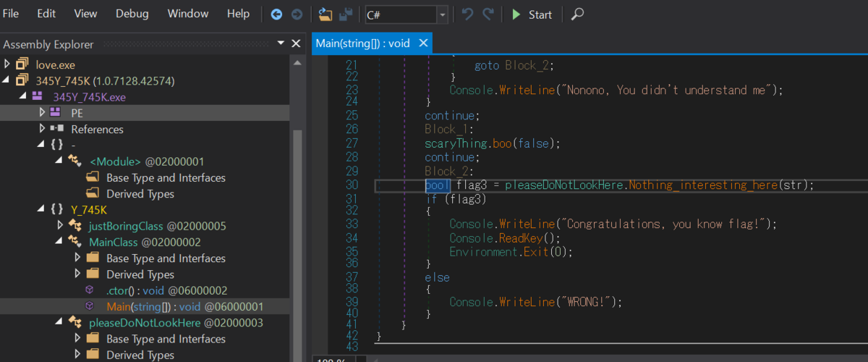
Task: Click the '-' namespace braces icon
Action: (57, 145)
